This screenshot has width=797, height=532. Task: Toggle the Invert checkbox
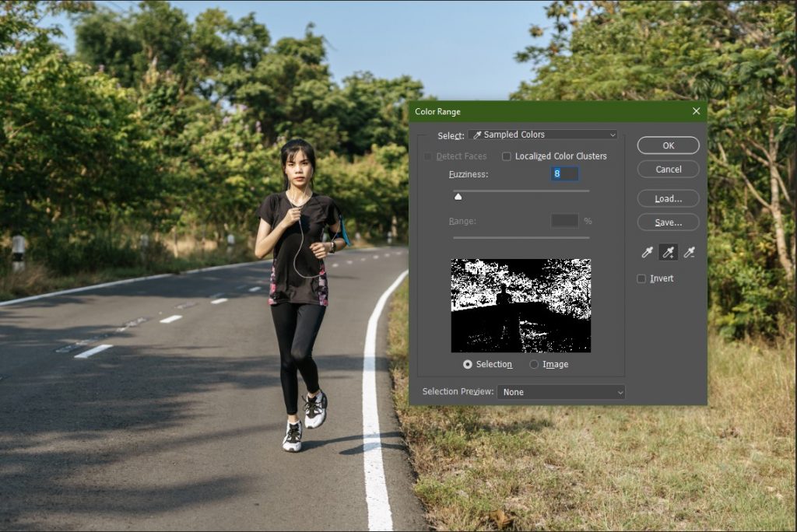click(x=641, y=278)
